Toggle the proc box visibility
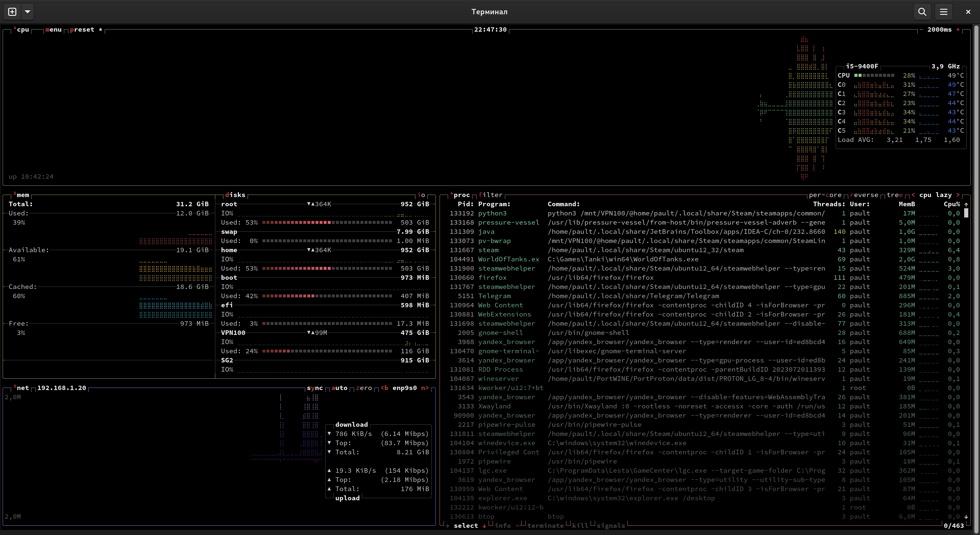This screenshot has width=980, height=535. point(460,195)
